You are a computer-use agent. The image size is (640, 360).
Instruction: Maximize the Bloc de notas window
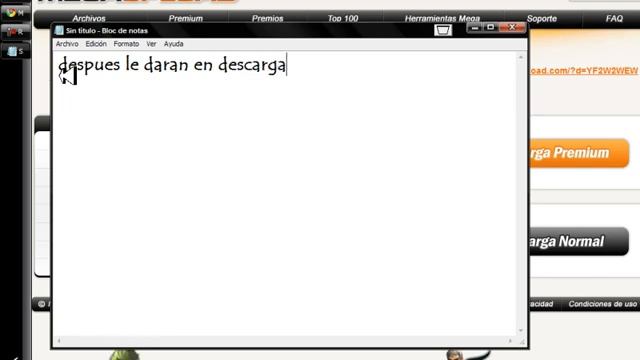(x=491, y=27)
